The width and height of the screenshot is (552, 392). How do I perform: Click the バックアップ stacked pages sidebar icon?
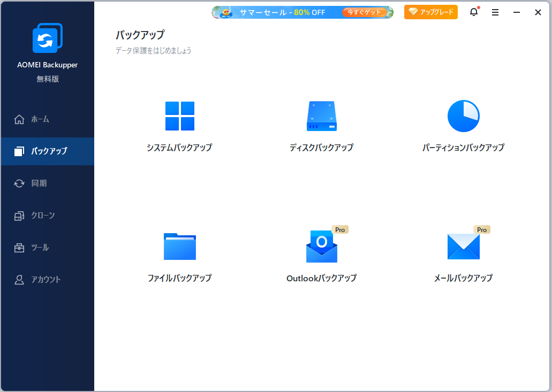pyautogui.click(x=19, y=151)
